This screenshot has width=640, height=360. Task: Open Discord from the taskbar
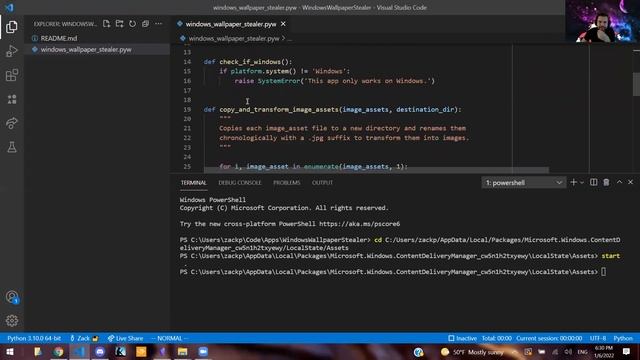(100, 352)
